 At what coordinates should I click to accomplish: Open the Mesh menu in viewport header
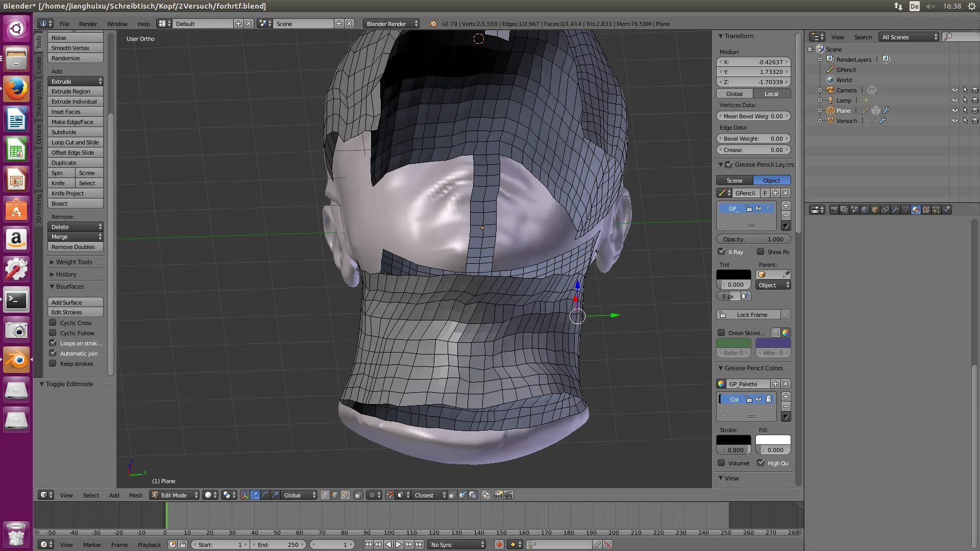click(136, 495)
